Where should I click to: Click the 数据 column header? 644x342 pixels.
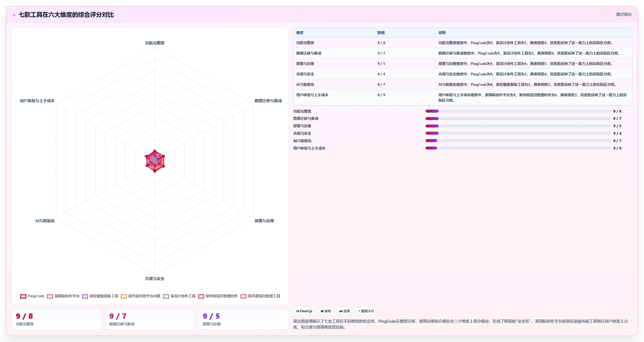[x=381, y=33]
